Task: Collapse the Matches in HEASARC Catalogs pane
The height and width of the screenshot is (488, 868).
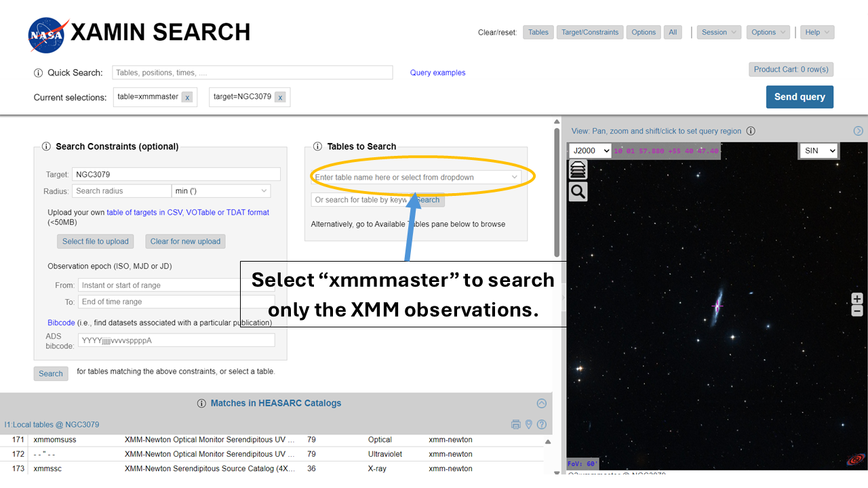Action: click(541, 403)
